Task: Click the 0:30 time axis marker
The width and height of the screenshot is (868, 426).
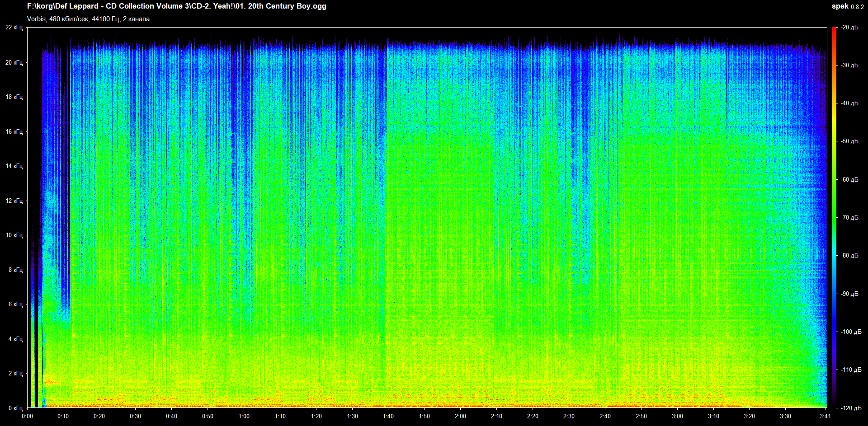Action: [135, 416]
